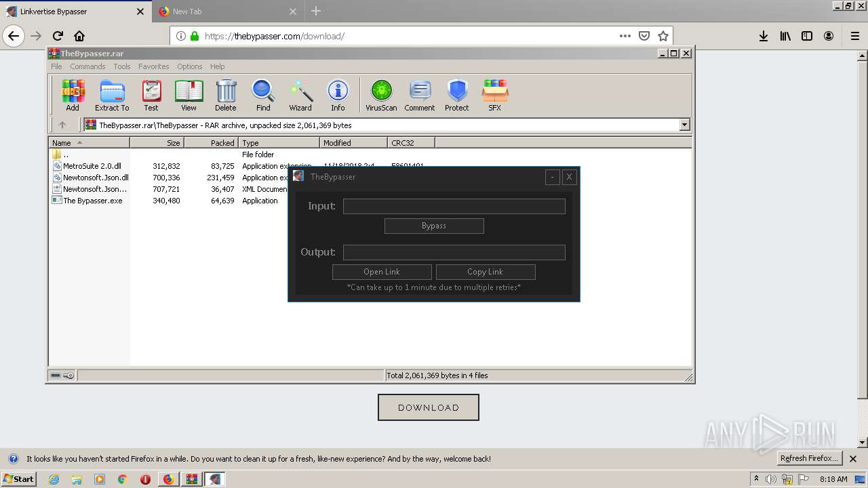Show archive Info
868x488 pixels.
point(338,95)
